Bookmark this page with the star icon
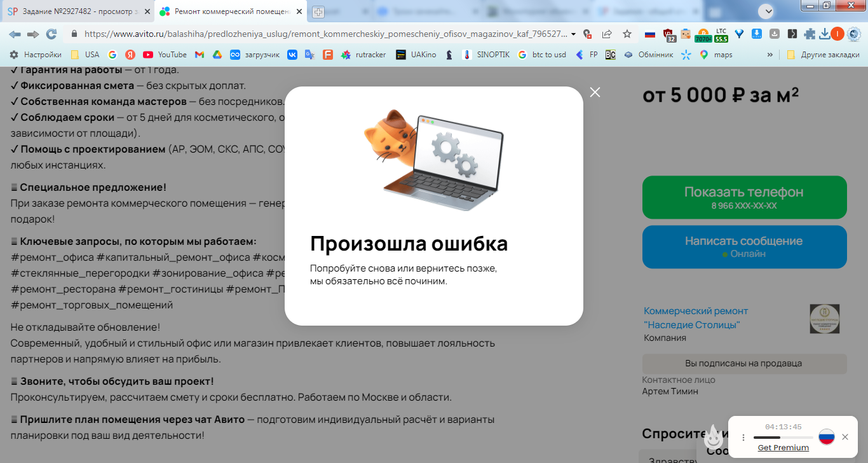Viewport: 868px width, 463px height. point(627,34)
